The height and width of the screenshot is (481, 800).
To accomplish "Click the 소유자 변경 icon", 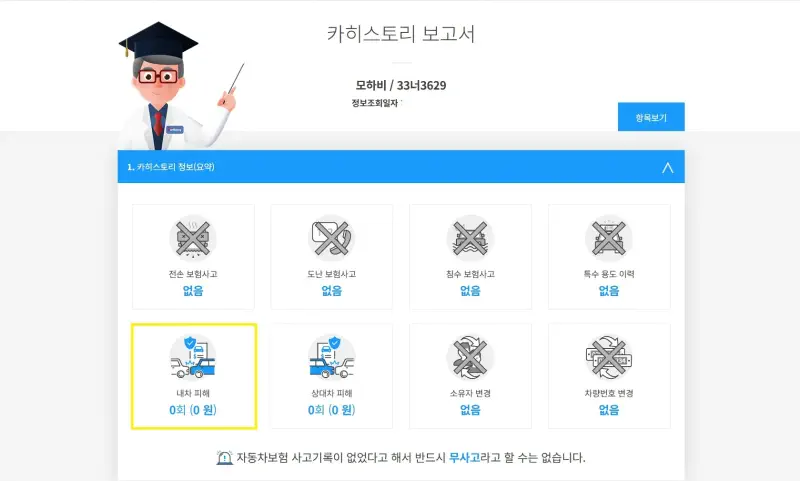I will 470,357.
